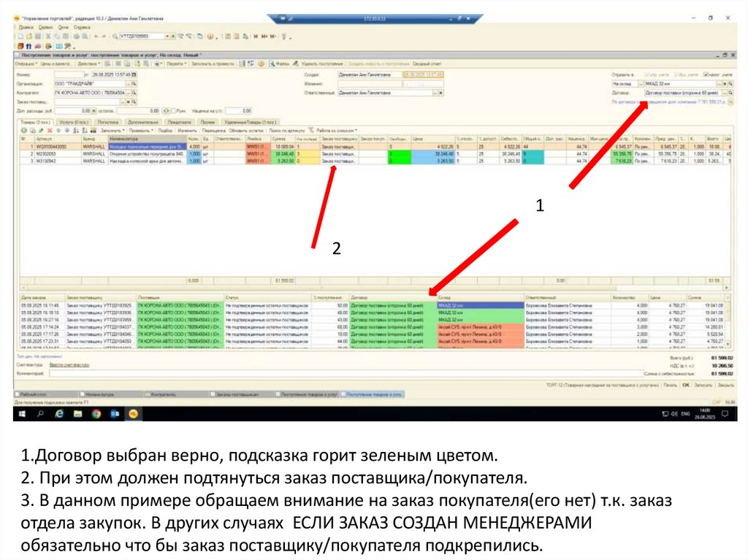The image size is (748, 560).
Task: Select table row with article M2302093
Action: point(375,154)
